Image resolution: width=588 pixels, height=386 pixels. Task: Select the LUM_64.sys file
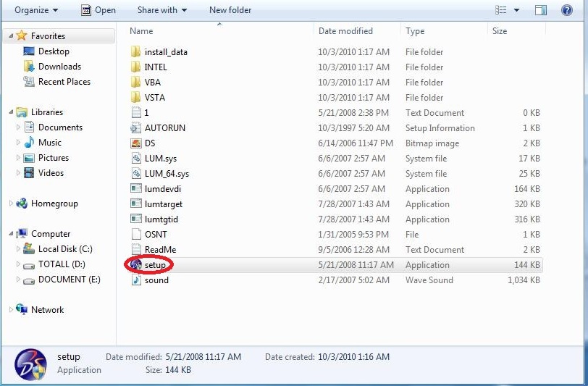167,174
